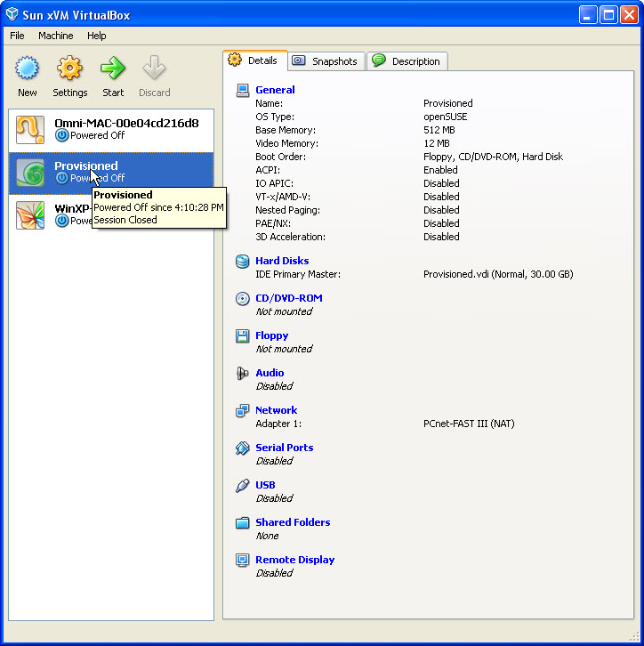This screenshot has height=646, width=644.
Task: Click the power icon under Omni-MAC
Action: [x=61, y=135]
